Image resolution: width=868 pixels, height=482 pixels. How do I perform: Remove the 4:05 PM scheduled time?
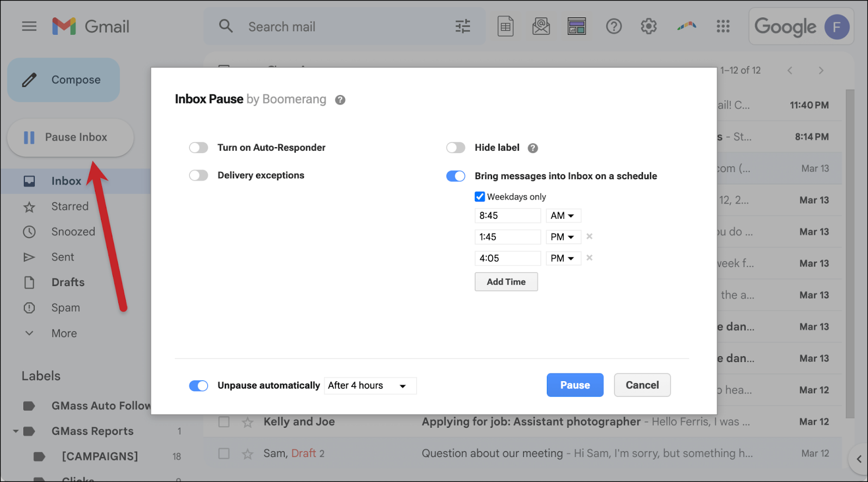(x=589, y=258)
